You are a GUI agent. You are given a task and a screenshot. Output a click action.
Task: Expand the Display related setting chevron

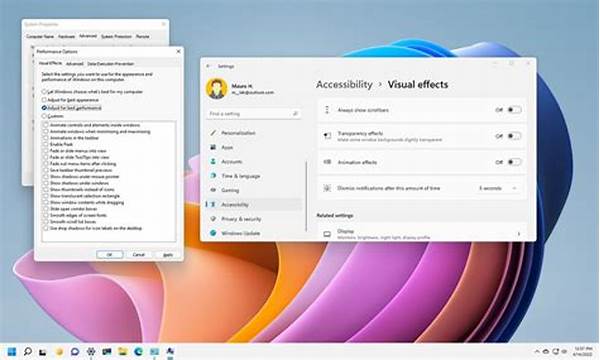click(x=519, y=234)
